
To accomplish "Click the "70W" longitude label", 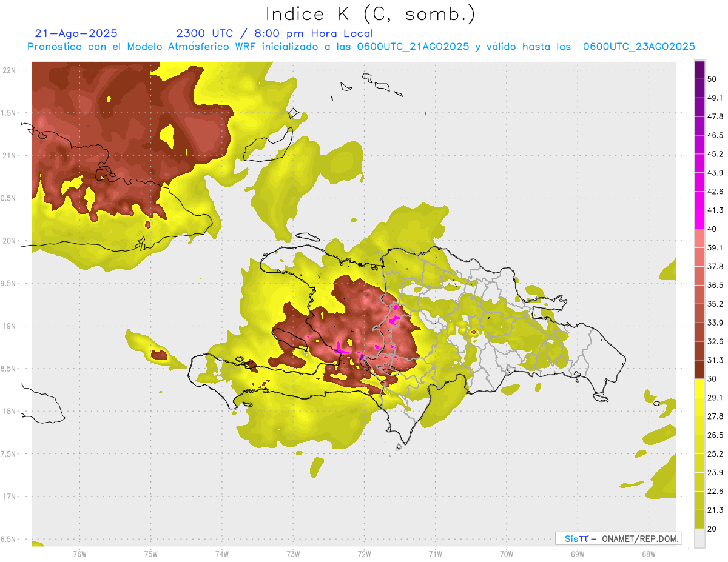I will (x=506, y=554).
